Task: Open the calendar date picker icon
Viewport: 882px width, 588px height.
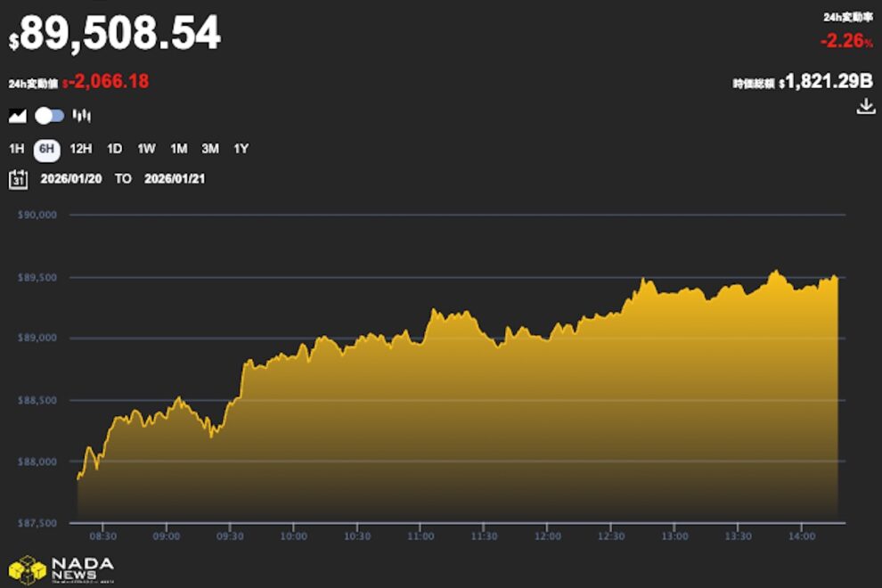Action: click(x=16, y=179)
